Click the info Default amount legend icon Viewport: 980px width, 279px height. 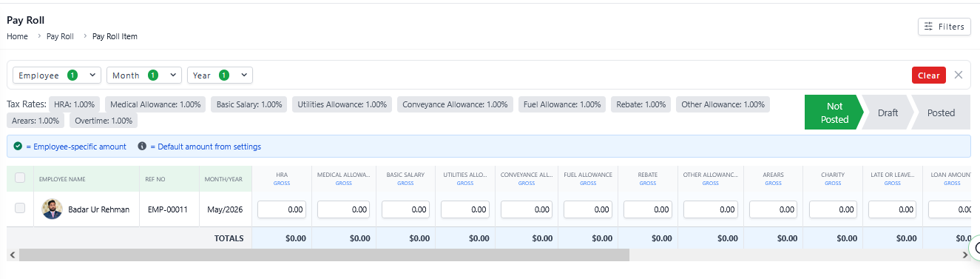coord(142,147)
